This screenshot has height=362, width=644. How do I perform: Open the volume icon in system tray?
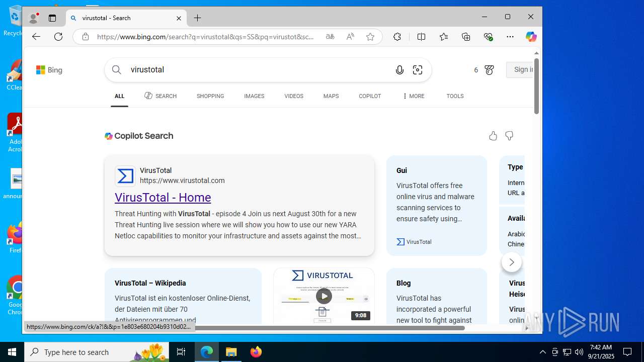(579, 352)
